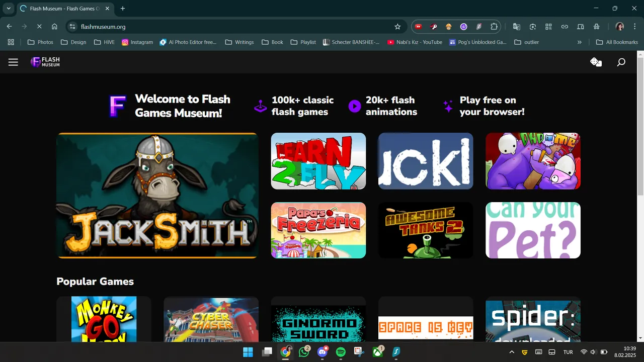Open the Instagram bookmark
The height and width of the screenshot is (362, 644).
[137, 42]
